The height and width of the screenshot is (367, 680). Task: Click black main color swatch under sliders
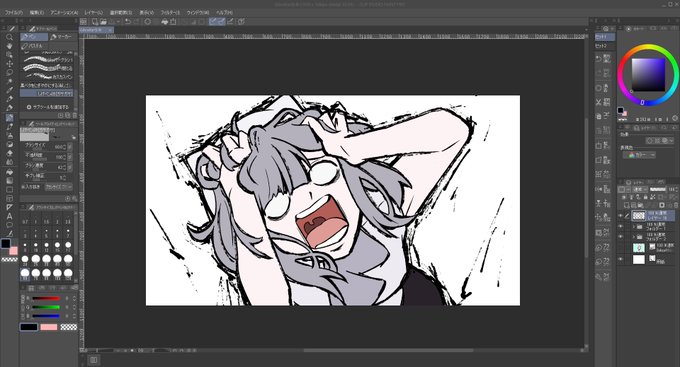pos(29,327)
